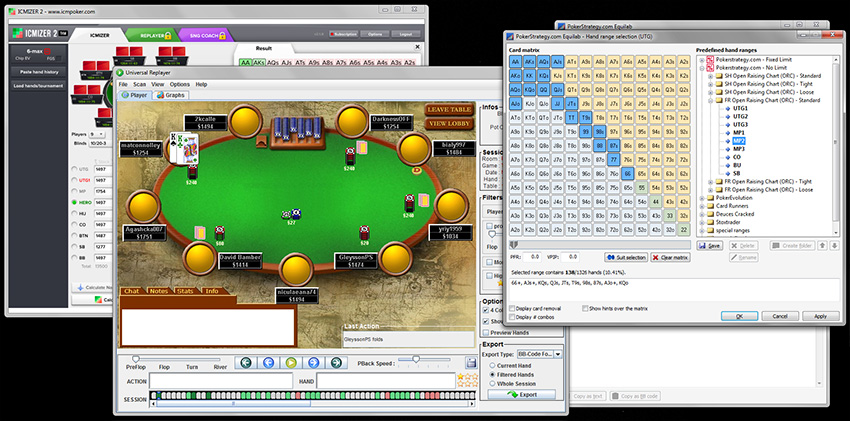Image resolution: width=850 pixels, height=421 pixels.
Task: Select the MP1 range in the tree
Action: (x=739, y=133)
